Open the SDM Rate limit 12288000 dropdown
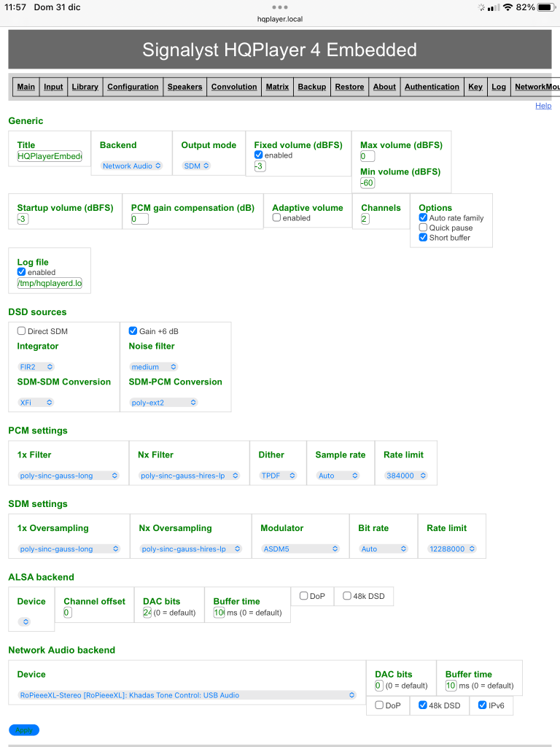Viewport: 560px width, 747px height. (x=452, y=549)
